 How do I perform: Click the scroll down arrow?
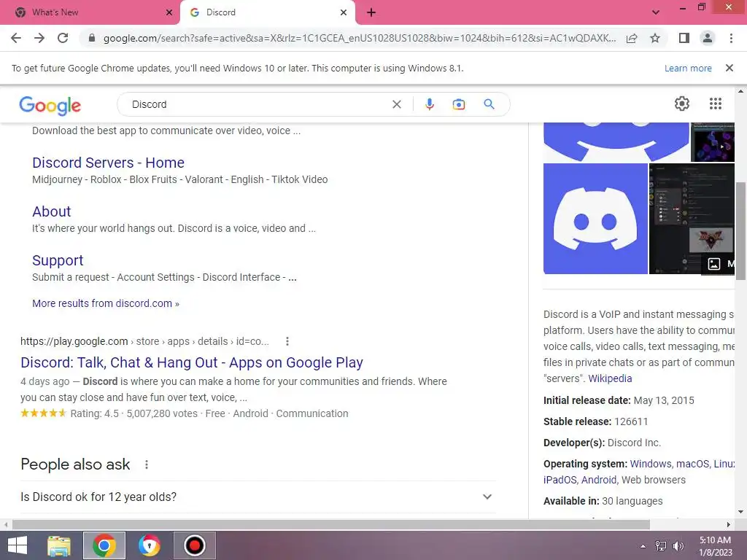(x=740, y=512)
